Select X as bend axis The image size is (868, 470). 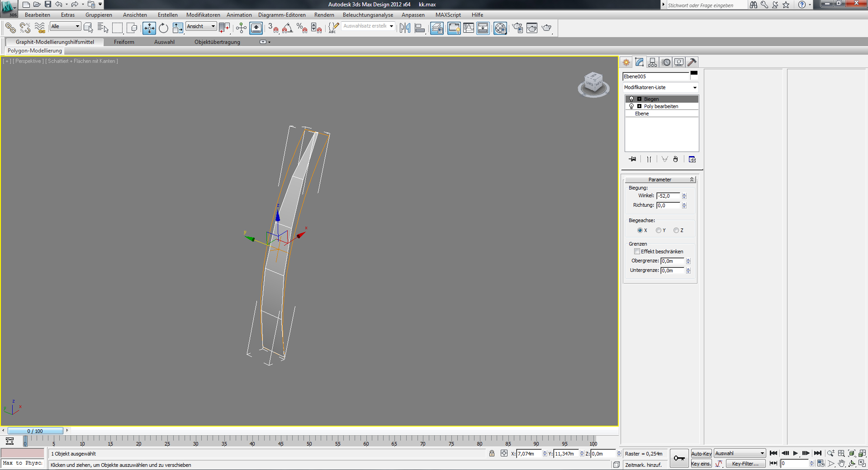640,230
